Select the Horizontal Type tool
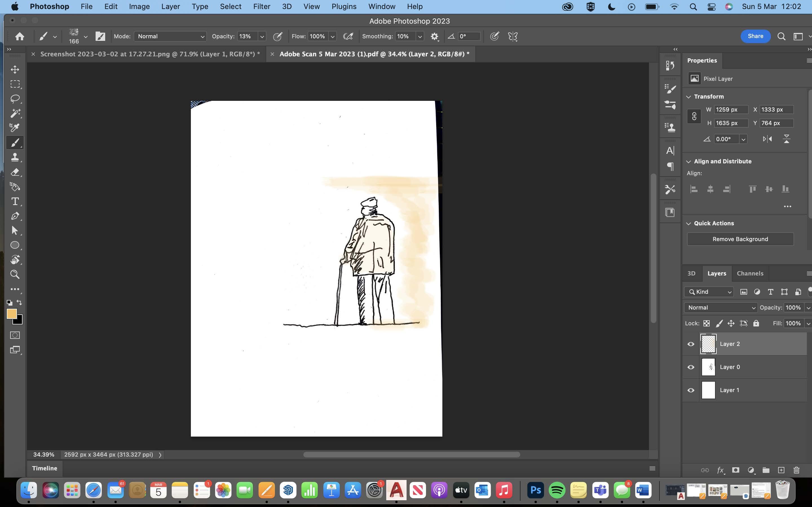The width and height of the screenshot is (812, 507). coord(15,201)
